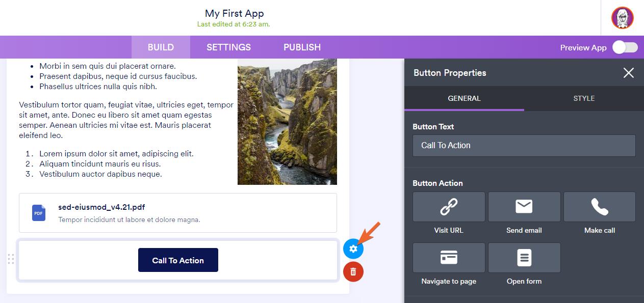Click the drag handle beside the button block
The image size is (644, 303).
pyautogui.click(x=11, y=259)
